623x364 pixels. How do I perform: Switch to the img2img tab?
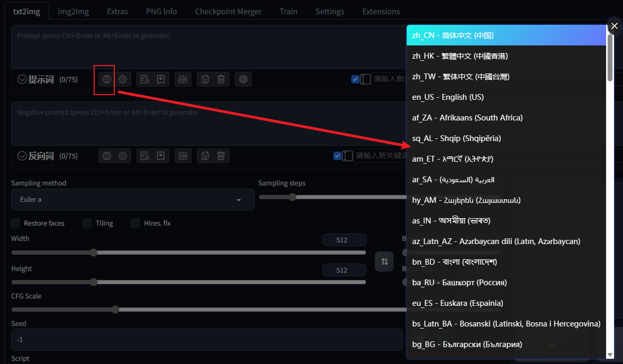point(73,11)
